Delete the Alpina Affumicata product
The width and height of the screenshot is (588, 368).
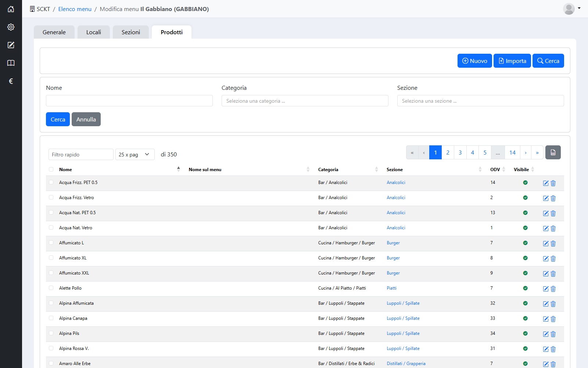pyautogui.click(x=553, y=304)
